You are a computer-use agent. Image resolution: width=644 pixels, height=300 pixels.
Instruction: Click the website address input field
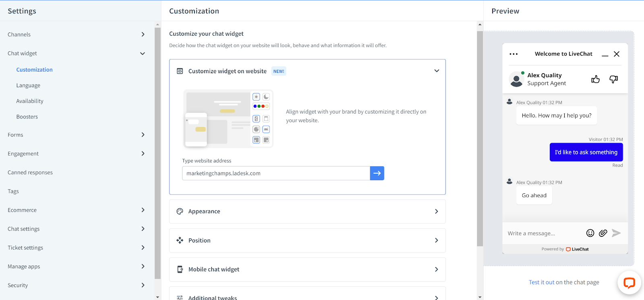[x=276, y=173]
